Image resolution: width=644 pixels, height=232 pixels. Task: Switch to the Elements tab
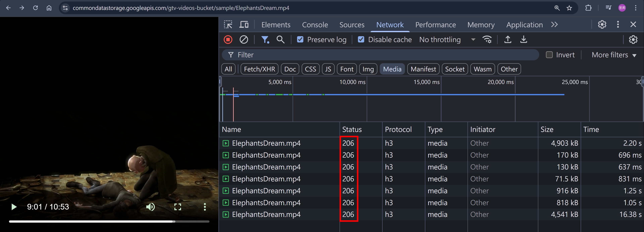pyautogui.click(x=276, y=25)
